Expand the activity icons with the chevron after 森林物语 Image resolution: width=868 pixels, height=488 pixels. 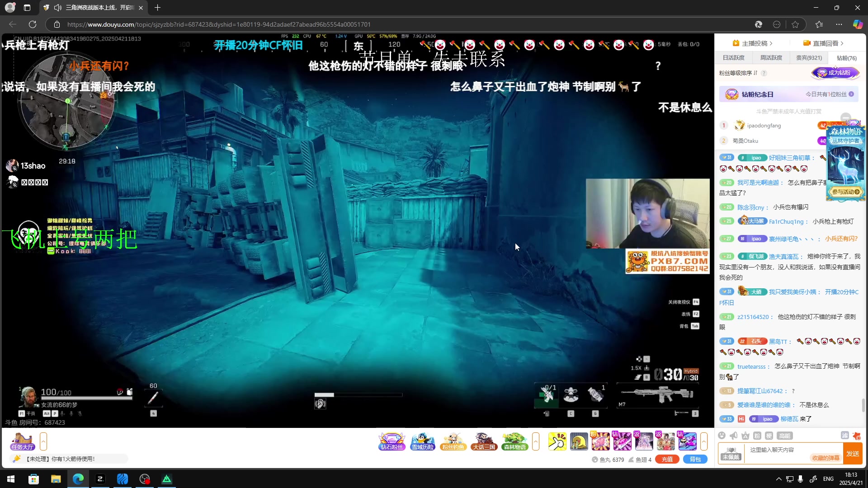point(536,441)
